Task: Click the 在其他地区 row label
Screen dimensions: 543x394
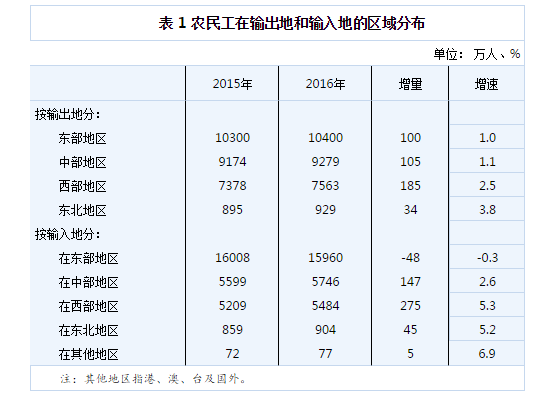Action: [88, 355]
